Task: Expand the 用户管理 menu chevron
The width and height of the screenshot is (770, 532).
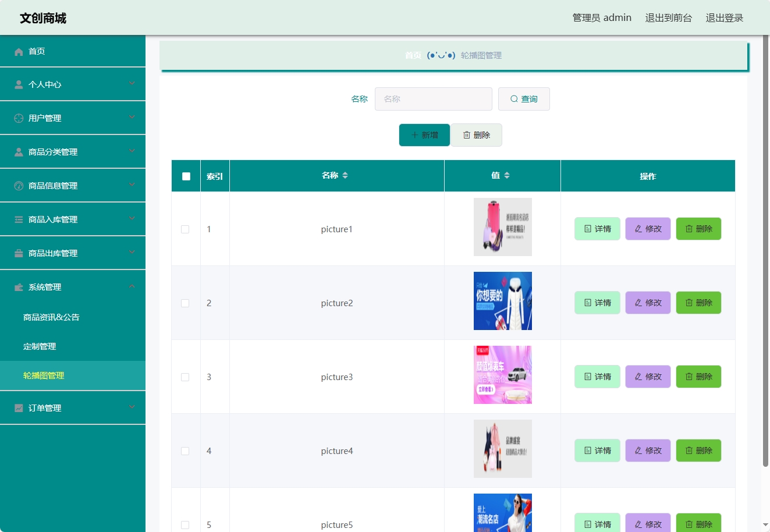Action: click(132, 118)
